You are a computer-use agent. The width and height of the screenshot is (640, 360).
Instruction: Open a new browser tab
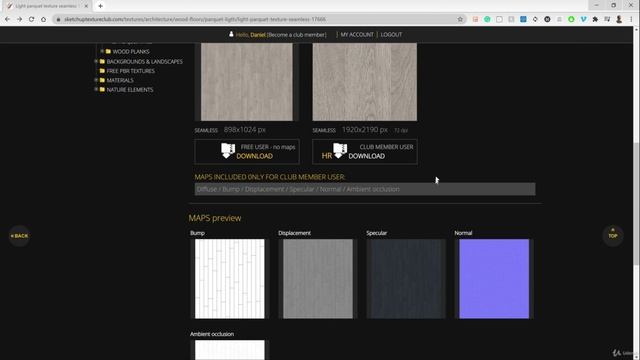tap(100, 6)
